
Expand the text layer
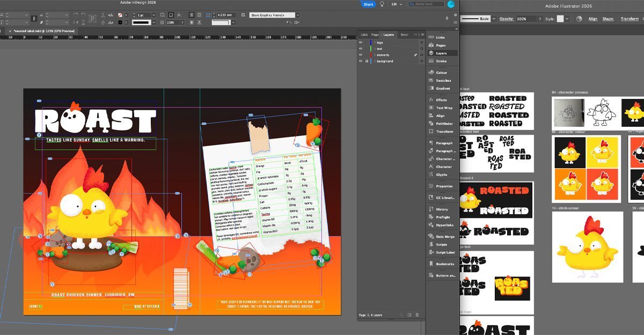[375, 48]
